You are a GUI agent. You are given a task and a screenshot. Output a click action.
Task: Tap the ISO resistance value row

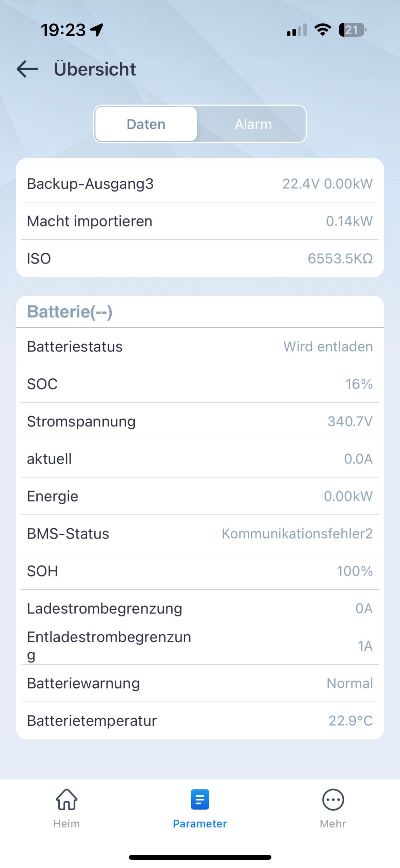coord(200,258)
